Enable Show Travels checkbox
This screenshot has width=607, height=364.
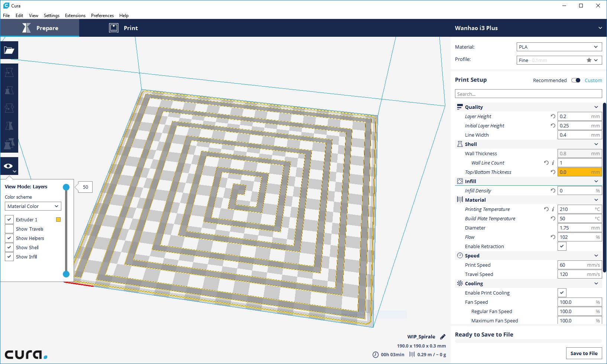(9, 229)
